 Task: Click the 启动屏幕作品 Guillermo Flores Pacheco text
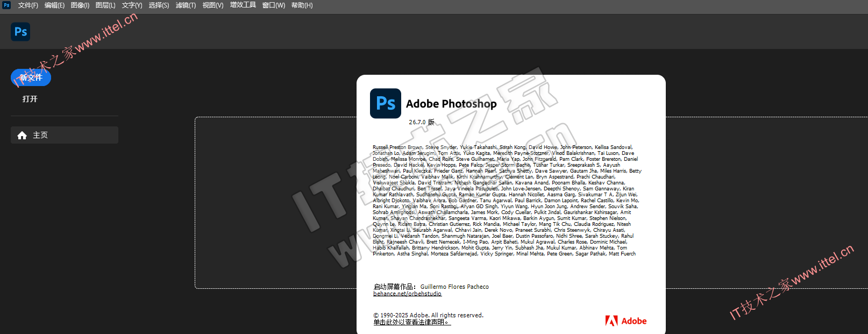point(431,287)
